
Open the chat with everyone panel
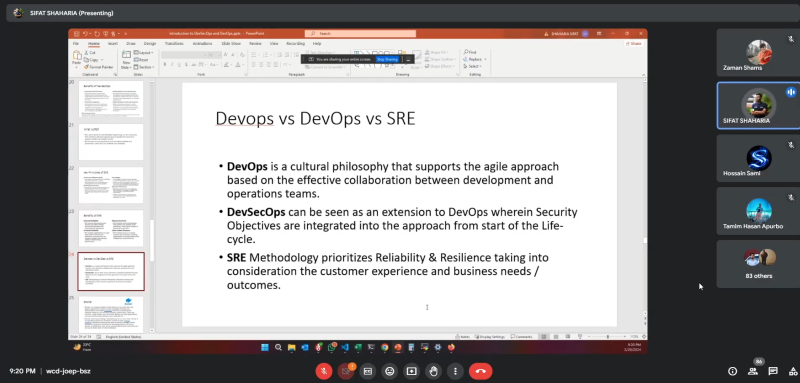coord(773,371)
